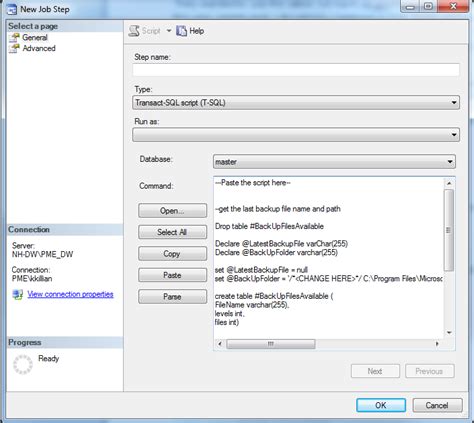This screenshot has height=423, width=474.
Task: Focus the Step name input field
Action: pos(296,70)
